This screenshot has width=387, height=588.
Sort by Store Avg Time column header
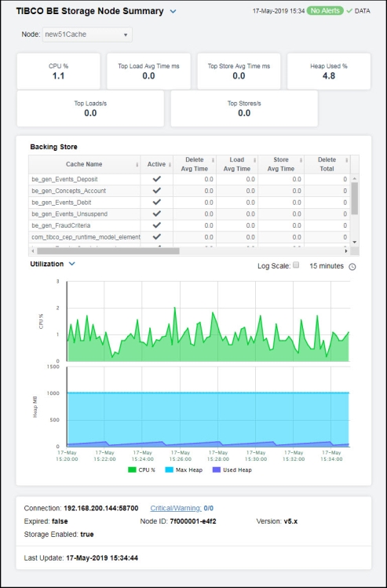click(x=281, y=164)
